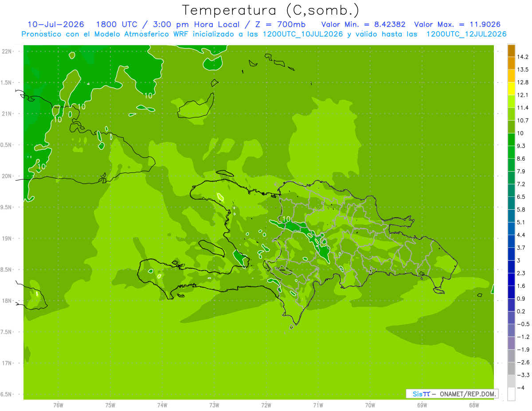Pick the yellow swatch between 12.8 and 12.1
The width and height of the screenshot is (532, 411).
pyautogui.click(x=511, y=89)
